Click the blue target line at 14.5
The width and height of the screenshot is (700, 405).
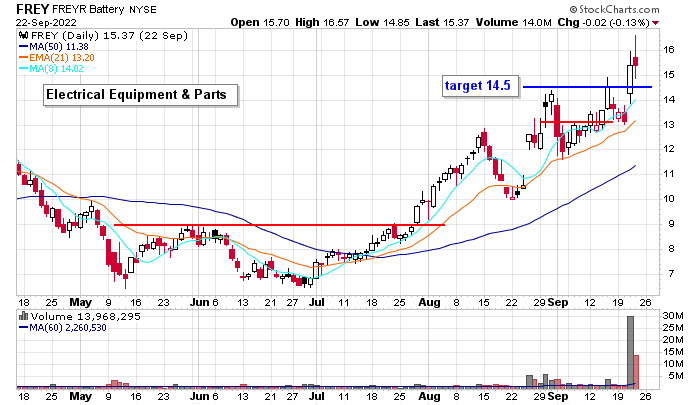[587, 87]
